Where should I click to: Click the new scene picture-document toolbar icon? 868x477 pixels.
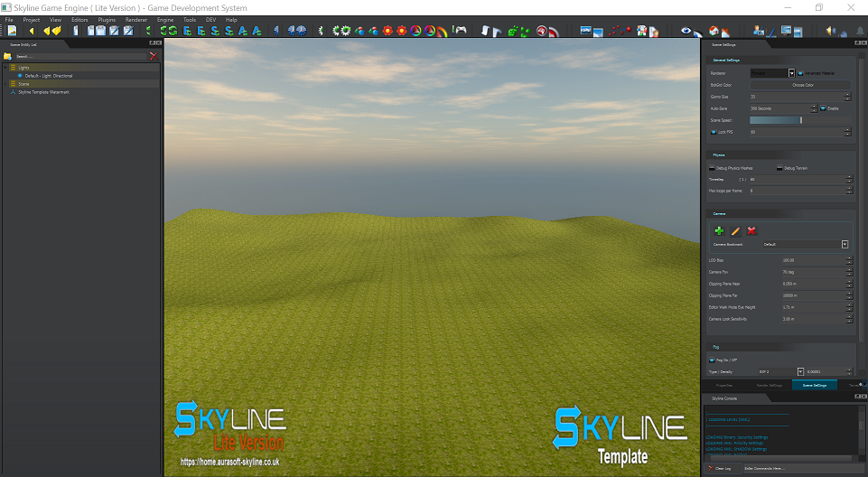tap(12, 31)
